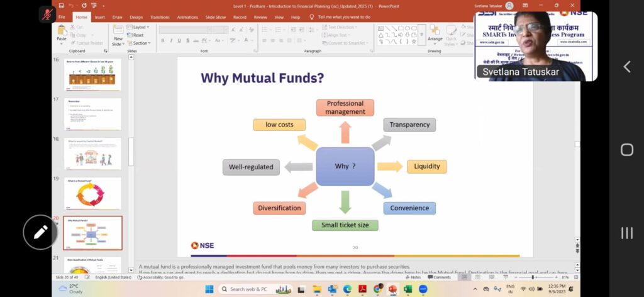Unmute the muted microphone
644x297 pixels.
coord(47,14)
